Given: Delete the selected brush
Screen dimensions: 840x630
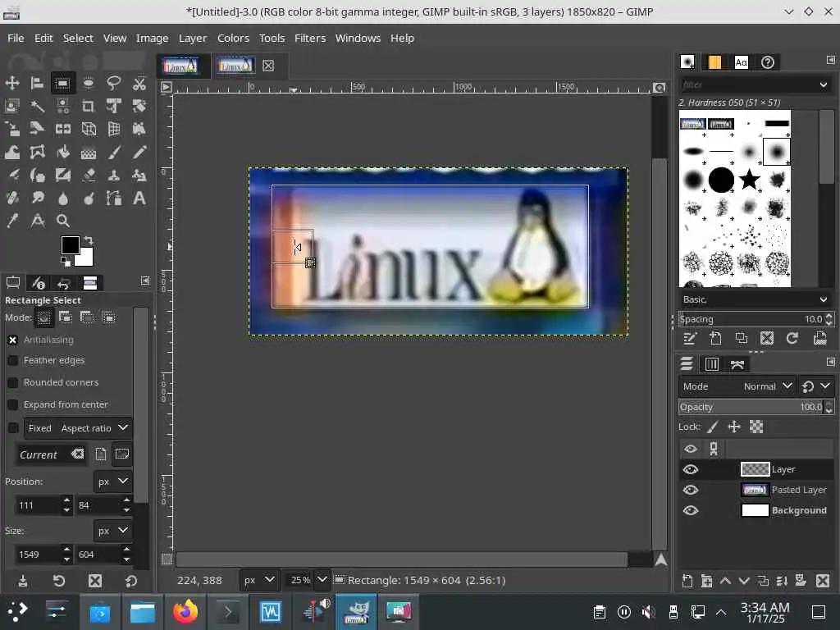Looking at the screenshot, I should 767,338.
